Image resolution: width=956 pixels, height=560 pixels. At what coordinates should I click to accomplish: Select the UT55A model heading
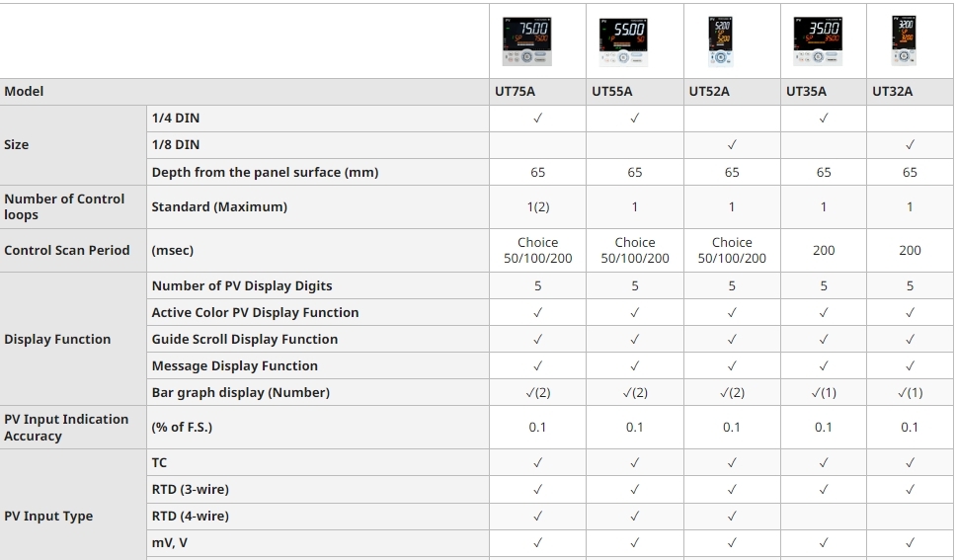(x=612, y=92)
